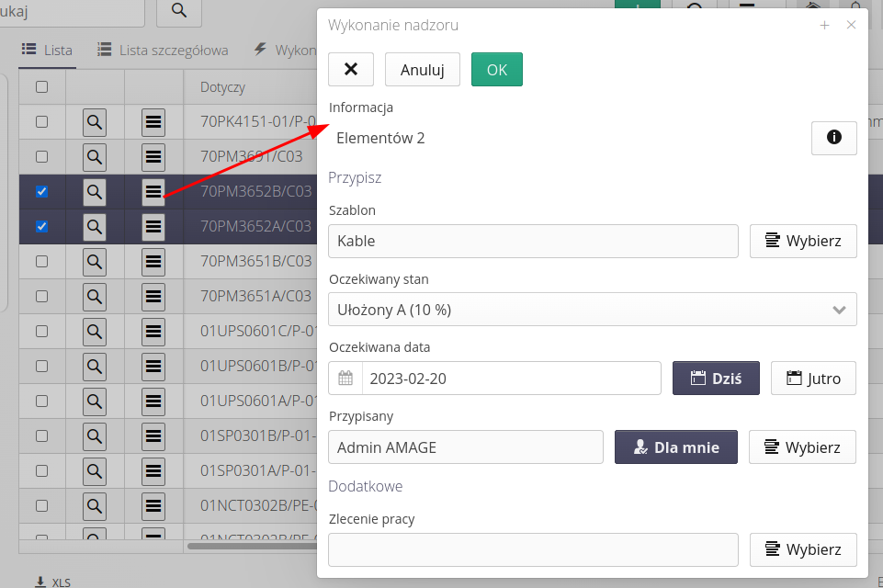This screenshot has width=883, height=588.
Task: Click the search magnifier button at top
Action: point(178,10)
